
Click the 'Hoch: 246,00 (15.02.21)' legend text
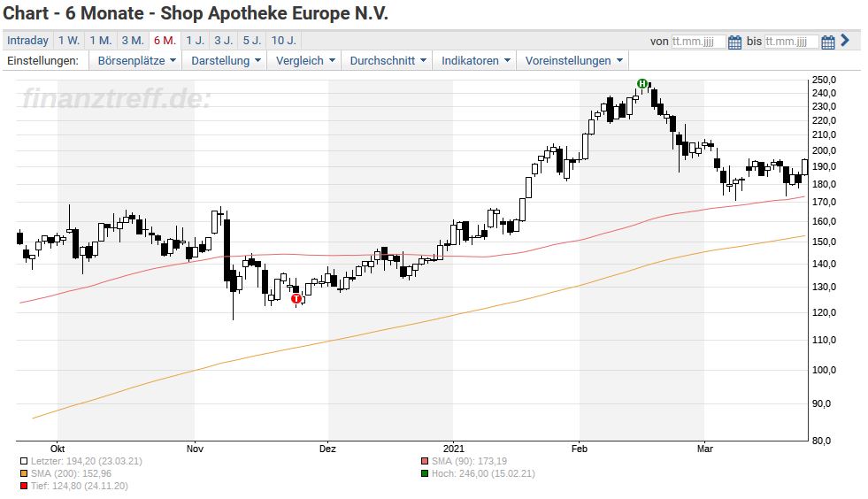[483, 473]
